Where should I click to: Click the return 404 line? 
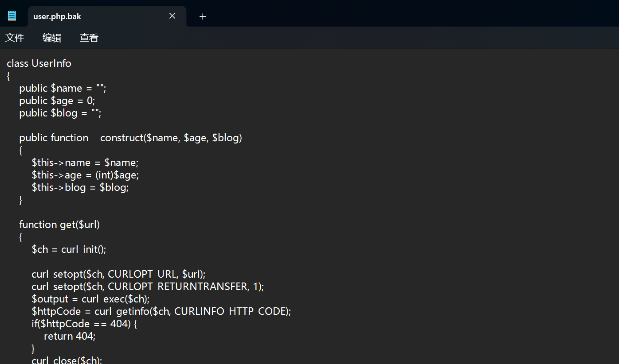pyautogui.click(x=70, y=336)
